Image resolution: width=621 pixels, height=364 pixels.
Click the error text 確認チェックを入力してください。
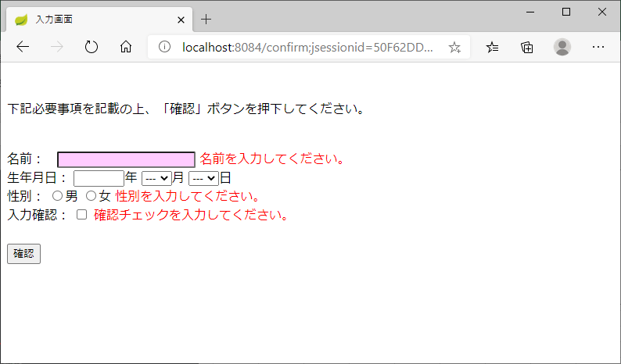pyautogui.click(x=192, y=215)
